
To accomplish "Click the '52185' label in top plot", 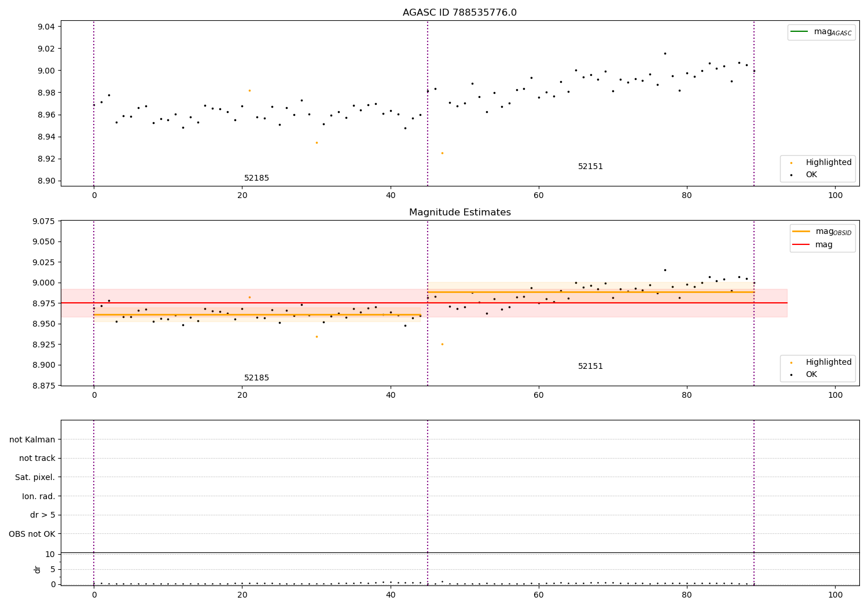I will [x=256, y=178].
